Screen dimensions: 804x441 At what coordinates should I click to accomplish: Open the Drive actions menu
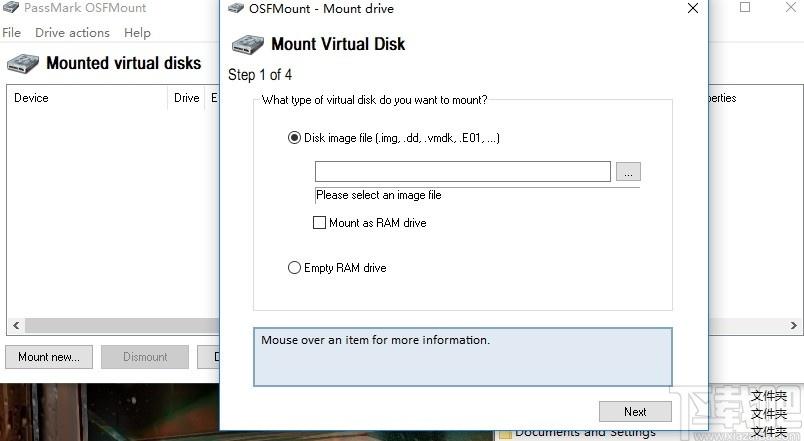(x=72, y=33)
